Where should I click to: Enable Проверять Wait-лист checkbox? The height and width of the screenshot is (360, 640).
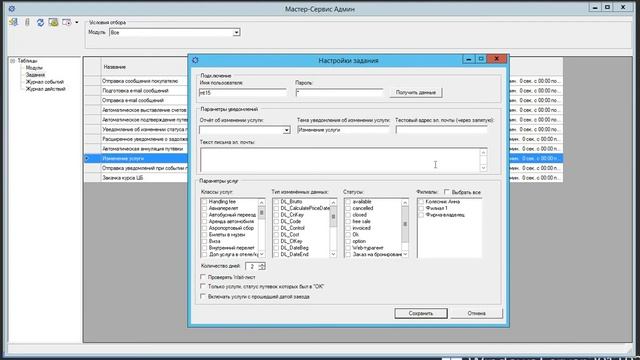(203, 277)
